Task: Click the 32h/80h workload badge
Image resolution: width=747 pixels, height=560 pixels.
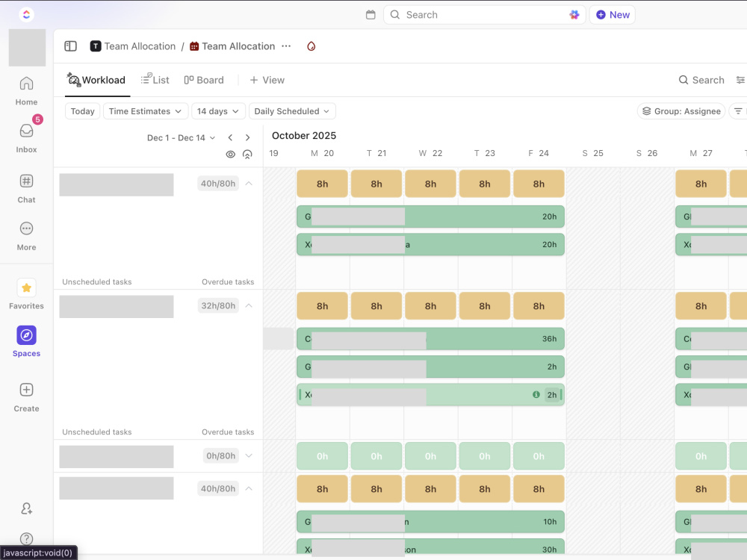Action: coord(218,305)
